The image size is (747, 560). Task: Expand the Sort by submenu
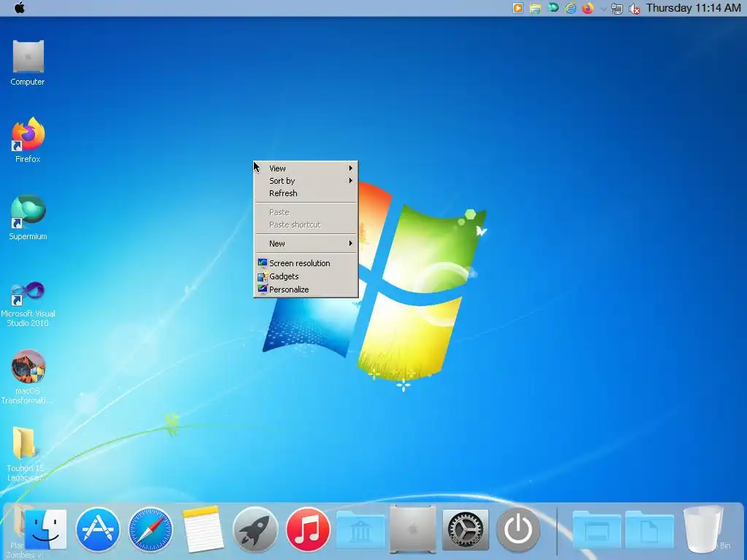pyautogui.click(x=306, y=181)
